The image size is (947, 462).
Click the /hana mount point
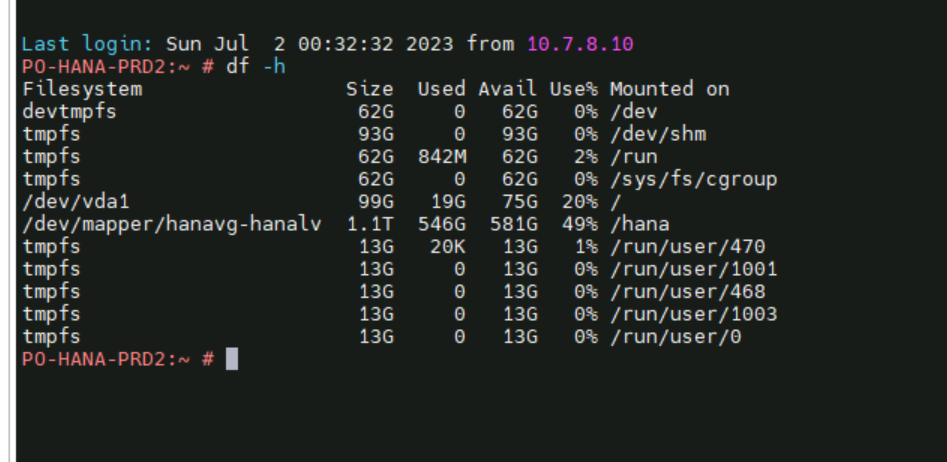pyautogui.click(x=640, y=225)
